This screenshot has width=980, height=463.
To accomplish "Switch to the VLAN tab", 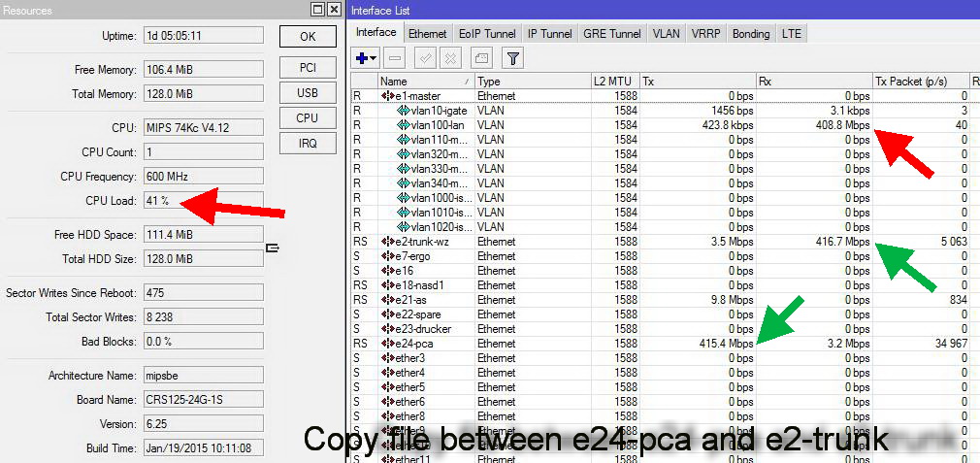I will click(x=667, y=34).
